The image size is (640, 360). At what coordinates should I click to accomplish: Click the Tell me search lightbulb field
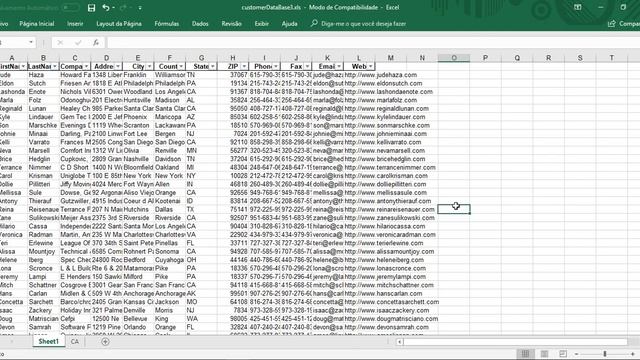coord(358,24)
